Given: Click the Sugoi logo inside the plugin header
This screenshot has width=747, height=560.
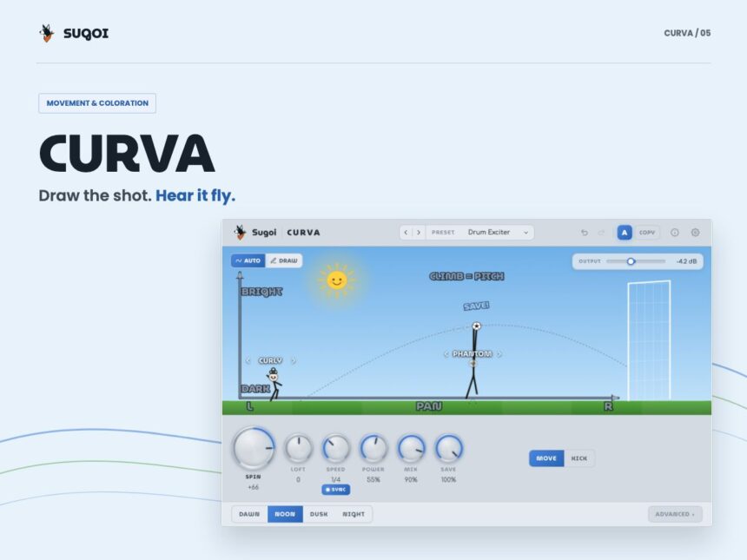Looking at the screenshot, I should [240, 233].
